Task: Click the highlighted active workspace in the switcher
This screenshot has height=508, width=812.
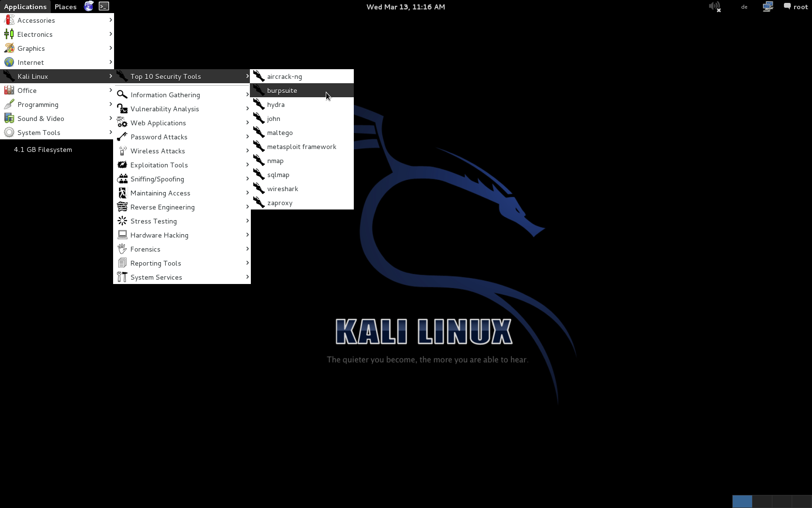Action: coord(742,501)
